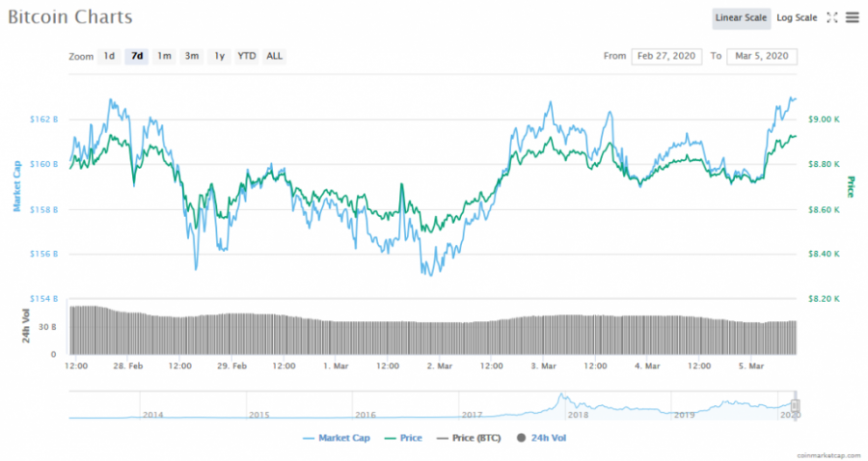The height and width of the screenshot is (461, 868).
Task: Click the $156 B axis label
Action: [x=43, y=254]
